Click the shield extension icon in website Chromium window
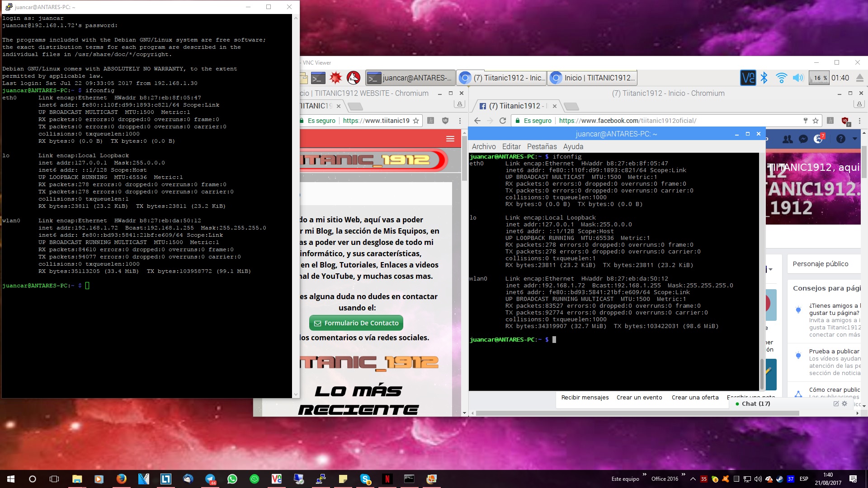 point(445,121)
